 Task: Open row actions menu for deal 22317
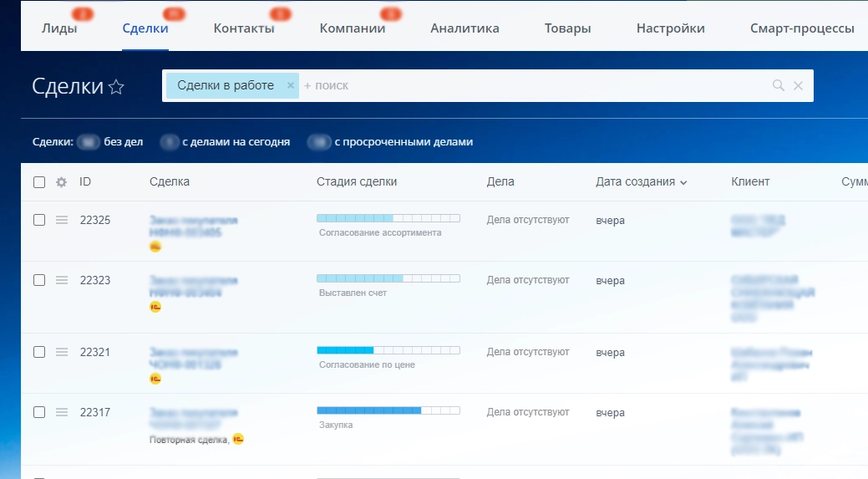(61, 412)
